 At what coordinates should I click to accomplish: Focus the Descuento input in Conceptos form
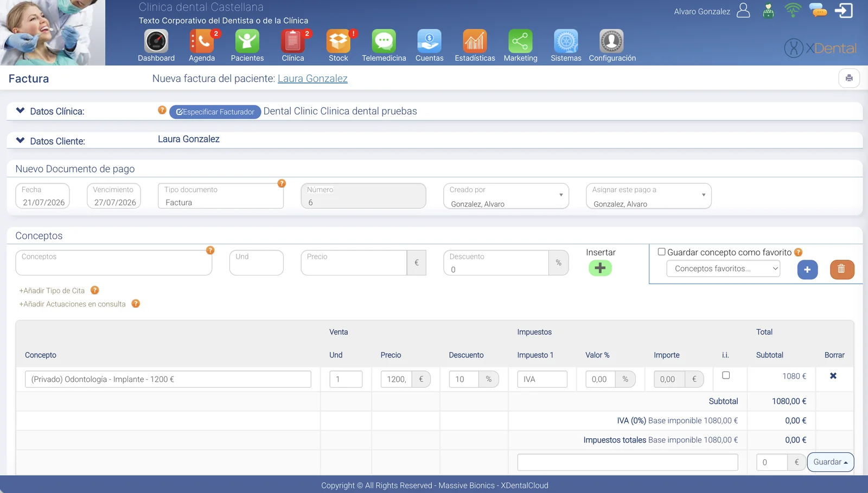(x=496, y=262)
